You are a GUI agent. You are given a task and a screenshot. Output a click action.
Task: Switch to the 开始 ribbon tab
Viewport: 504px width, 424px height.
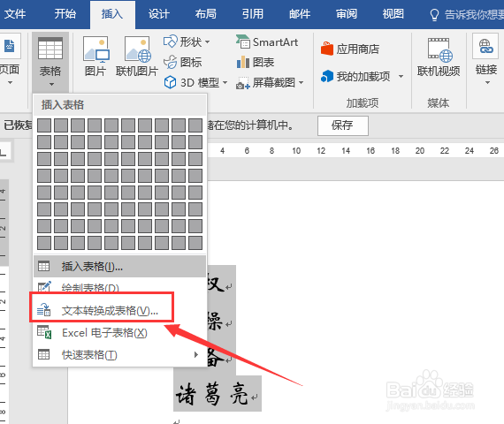[x=65, y=14]
